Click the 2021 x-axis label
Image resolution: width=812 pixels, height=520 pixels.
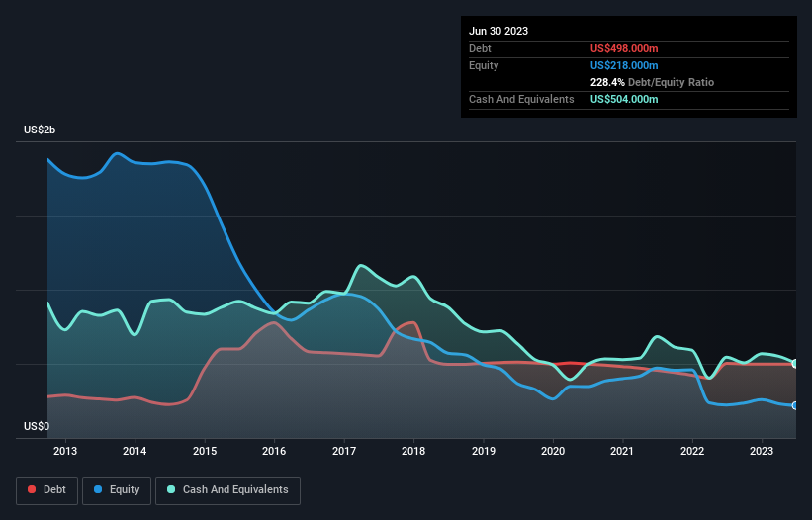coord(622,451)
